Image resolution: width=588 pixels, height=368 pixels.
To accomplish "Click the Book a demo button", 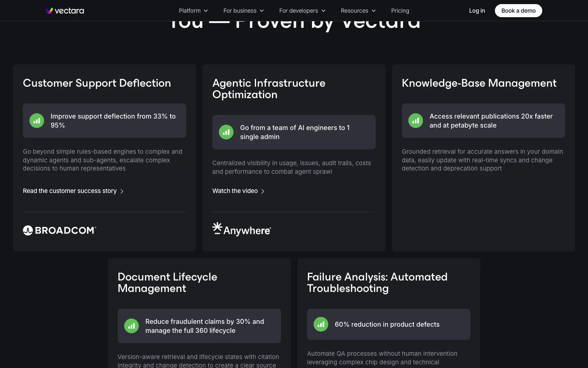I will pyautogui.click(x=519, y=11).
